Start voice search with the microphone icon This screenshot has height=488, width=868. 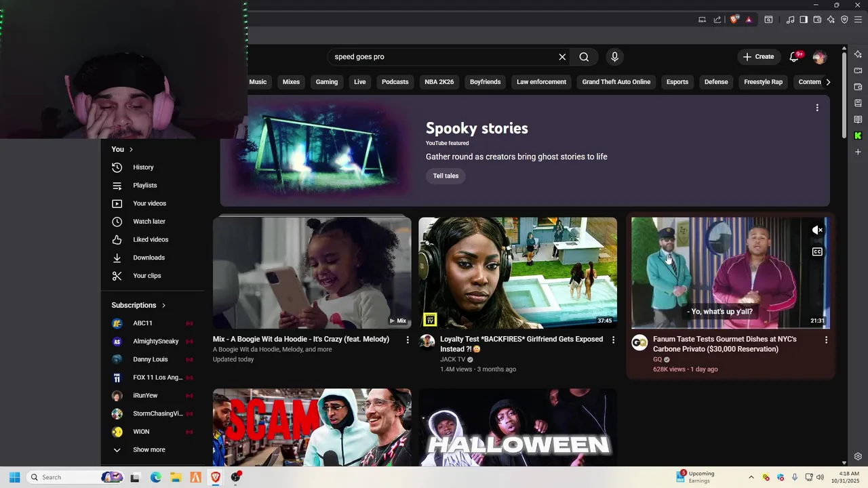614,57
